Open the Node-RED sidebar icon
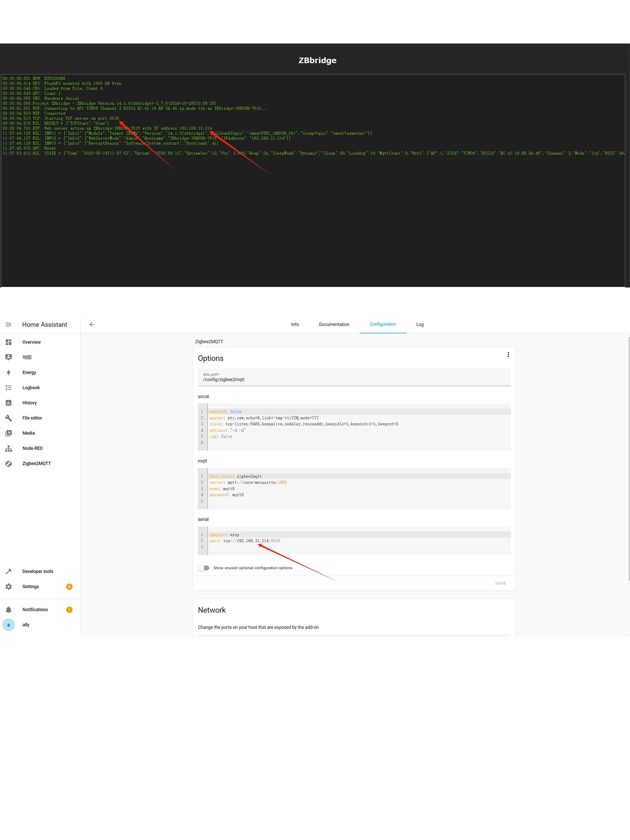This screenshot has height=840, width=630. (8, 448)
